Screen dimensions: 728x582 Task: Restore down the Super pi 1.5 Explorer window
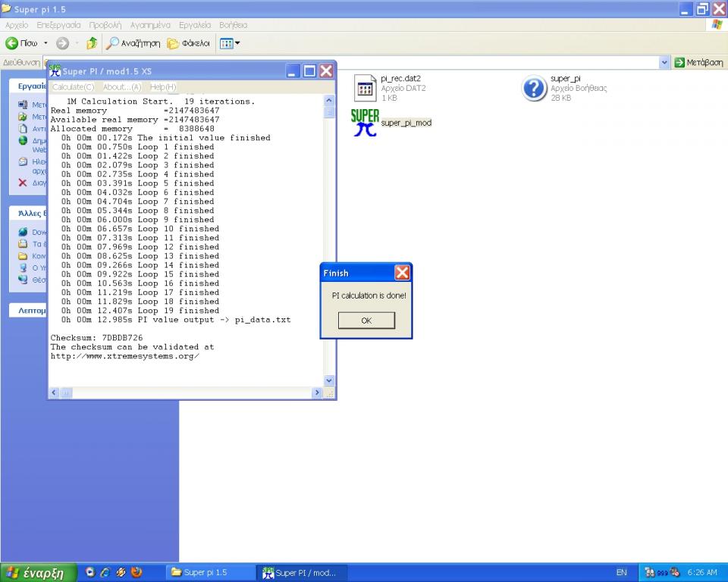[703, 9]
